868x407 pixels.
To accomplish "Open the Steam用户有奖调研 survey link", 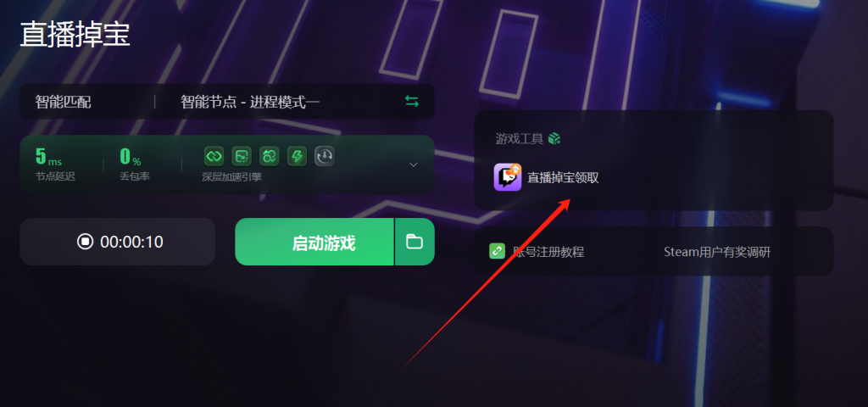I will click(x=717, y=252).
